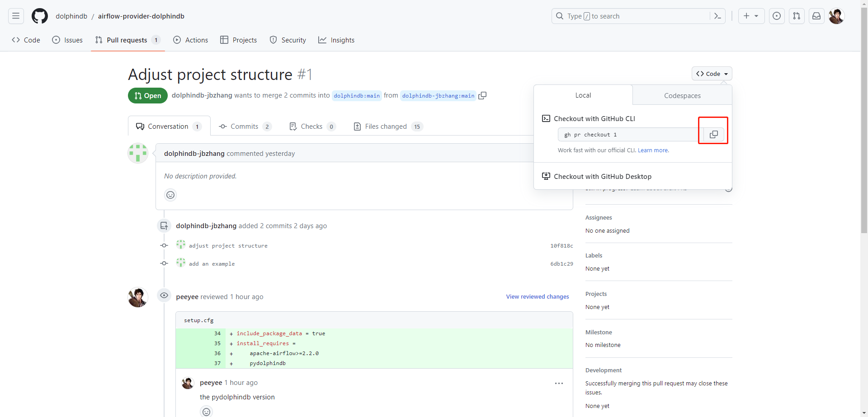Open dolphindb-jbzhang's avatar beside first comment
Viewport: 868px width, 417px height.
coord(138,153)
